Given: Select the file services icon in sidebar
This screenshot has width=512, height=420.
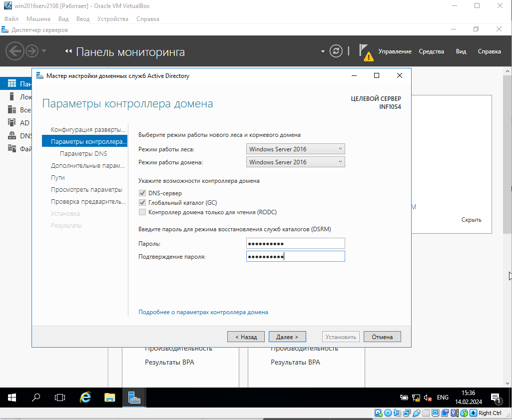Looking at the screenshot, I should click(x=12, y=149).
